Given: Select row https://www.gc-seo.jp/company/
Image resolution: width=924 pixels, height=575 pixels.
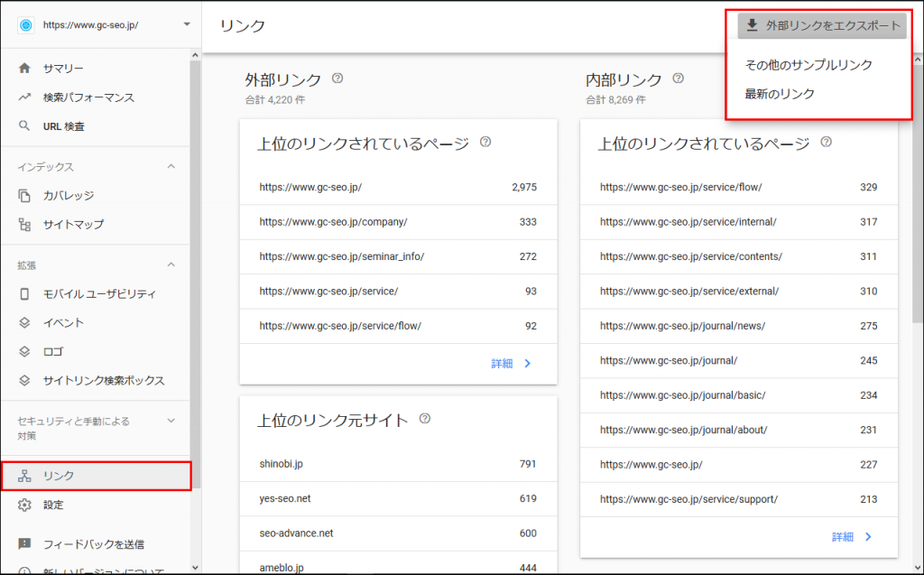Looking at the screenshot, I should (398, 222).
